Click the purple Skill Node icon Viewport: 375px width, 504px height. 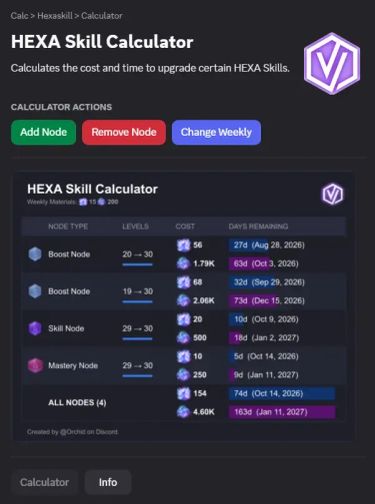[x=35, y=328]
